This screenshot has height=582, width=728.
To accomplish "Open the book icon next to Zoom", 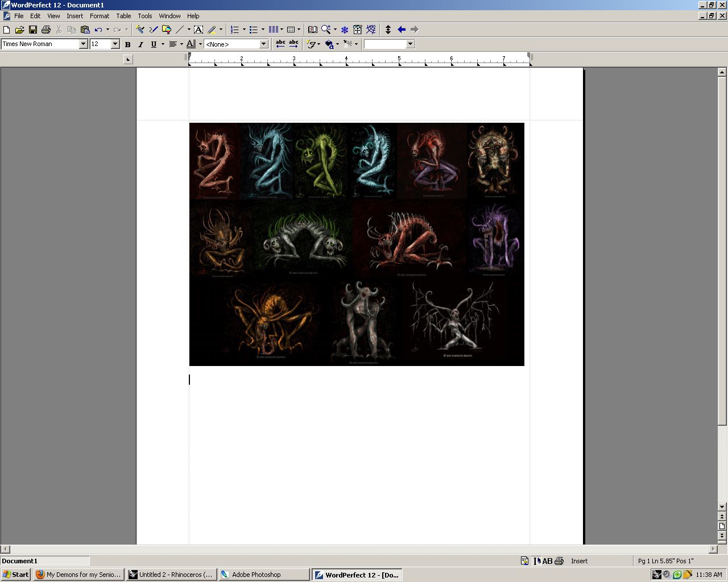I will pos(312,30).
